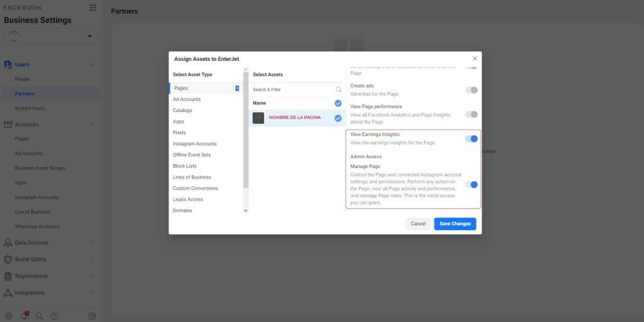Toggle off View Earnings Insights
Image resolution: width=644 pixels, height=322 pixels.
pos(471,138)
